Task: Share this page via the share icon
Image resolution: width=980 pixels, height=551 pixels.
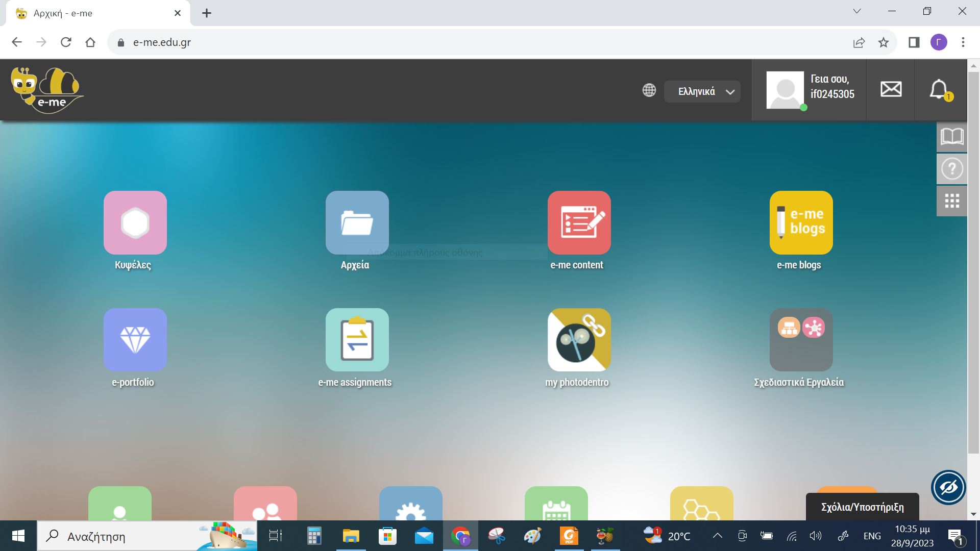Action: click(x=859, y=42)
